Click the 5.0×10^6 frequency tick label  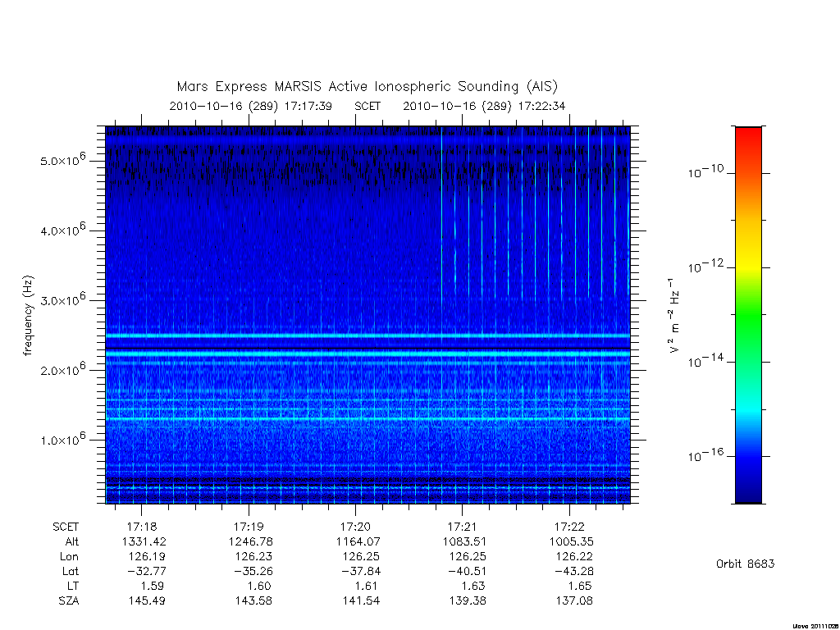tap(62, 160)
